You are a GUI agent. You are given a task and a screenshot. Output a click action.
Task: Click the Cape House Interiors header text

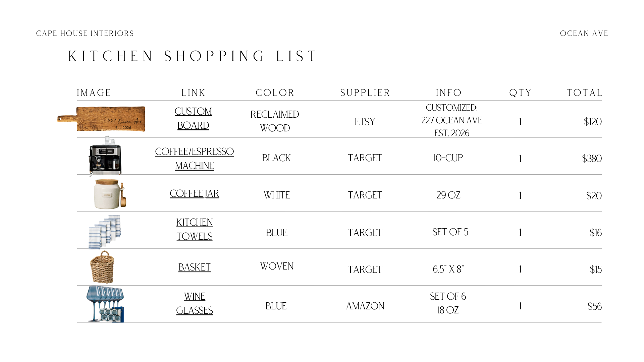85,34
